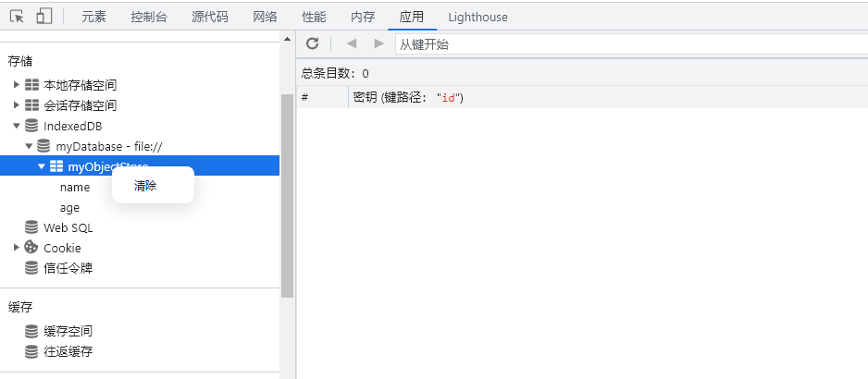Click the 缓存空间 storage icon
This screenshot has height=379, width=868.
click(31, 331)
